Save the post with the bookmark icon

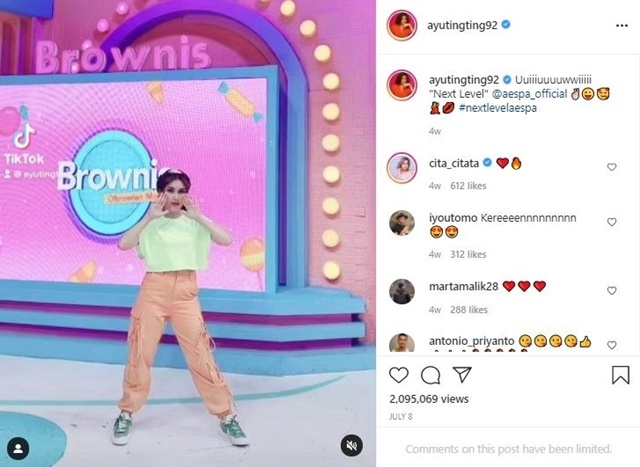(x=620, y=375)
